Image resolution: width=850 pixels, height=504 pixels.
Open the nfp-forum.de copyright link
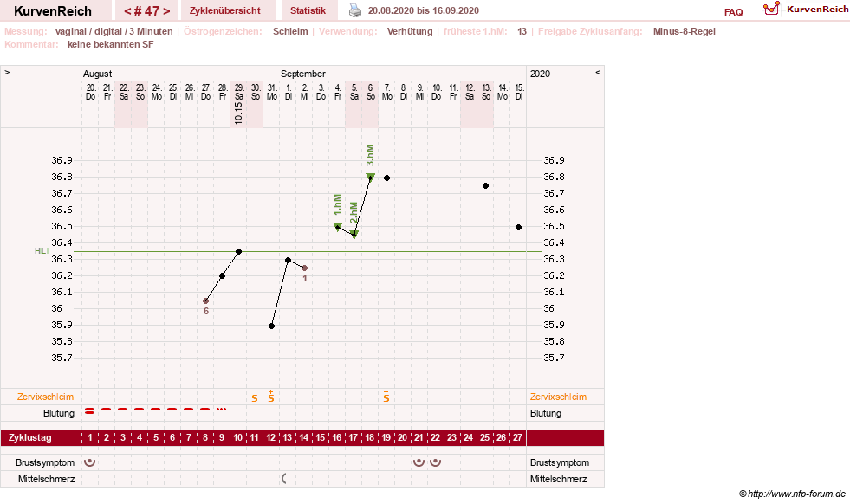coord(792,494)
